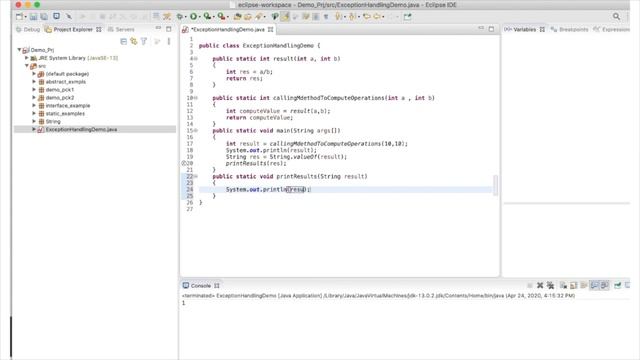640x360 pixels.
Task: Fold callingMdethodToComputeOperations at line 10
Action: tap(196, 98)
